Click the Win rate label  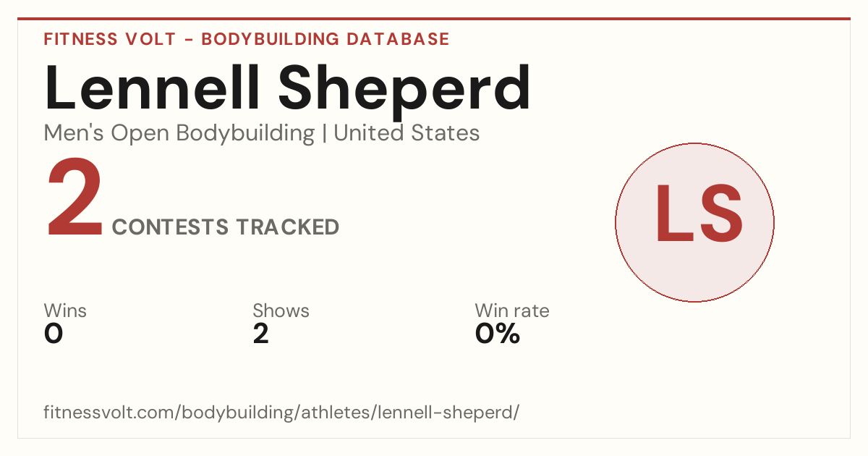pyautogui.click(x=512, y=311)
